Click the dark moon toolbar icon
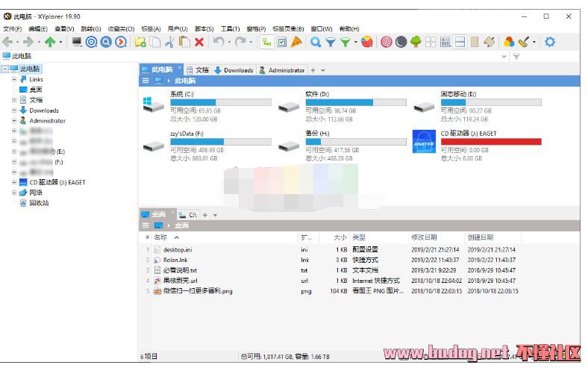The width and height of the screenshot is (588, 368). (401, 42)
